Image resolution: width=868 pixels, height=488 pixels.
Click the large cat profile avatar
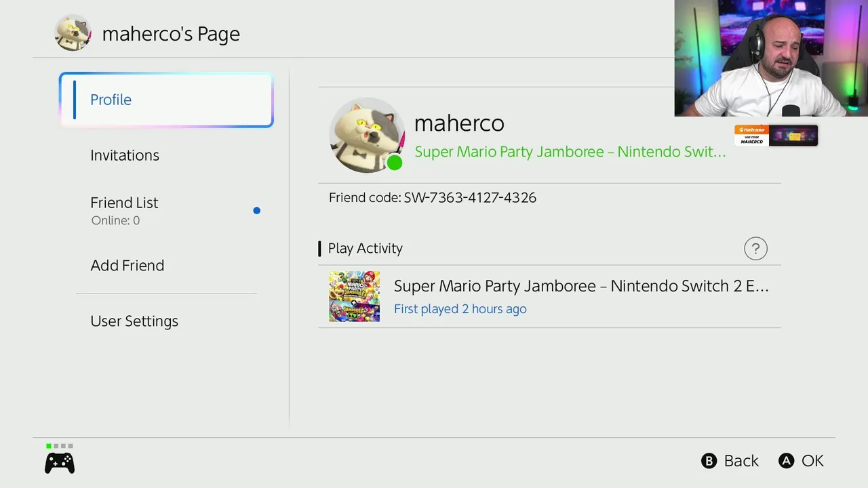(367, 135)
